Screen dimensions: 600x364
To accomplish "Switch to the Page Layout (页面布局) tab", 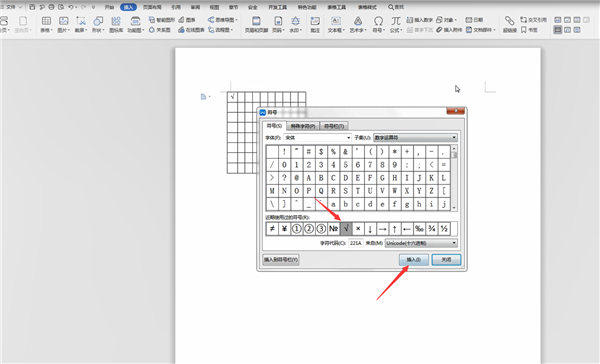I will (x=152, y=7).
